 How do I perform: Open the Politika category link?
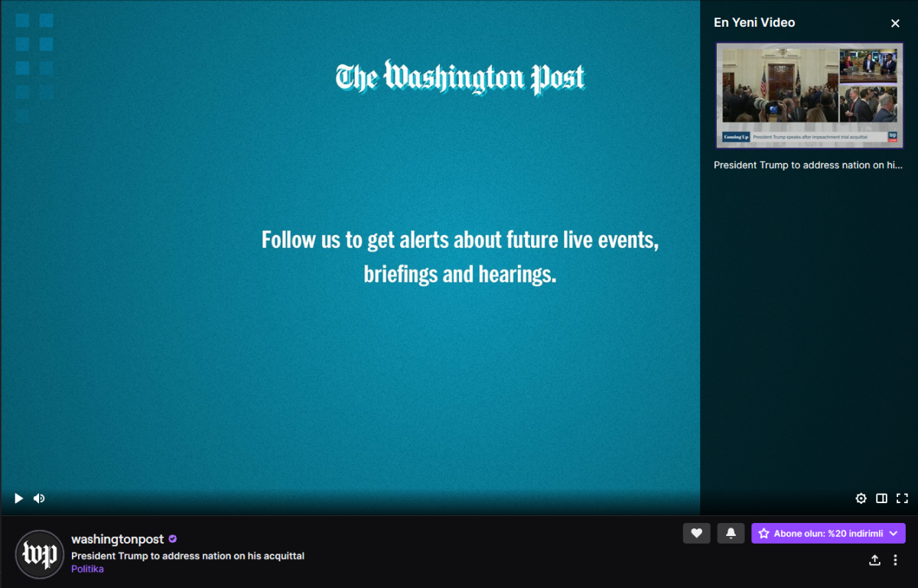click(87, 569)
